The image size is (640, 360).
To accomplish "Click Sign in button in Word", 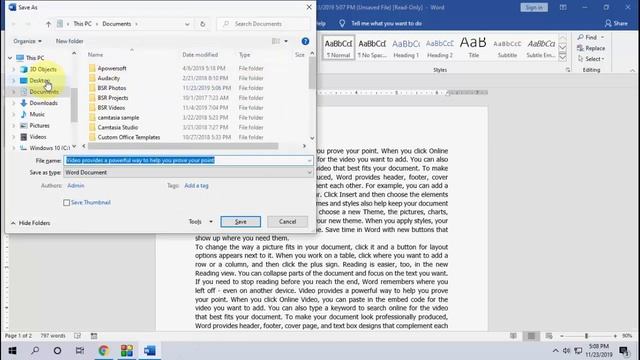I will [534, 7].
